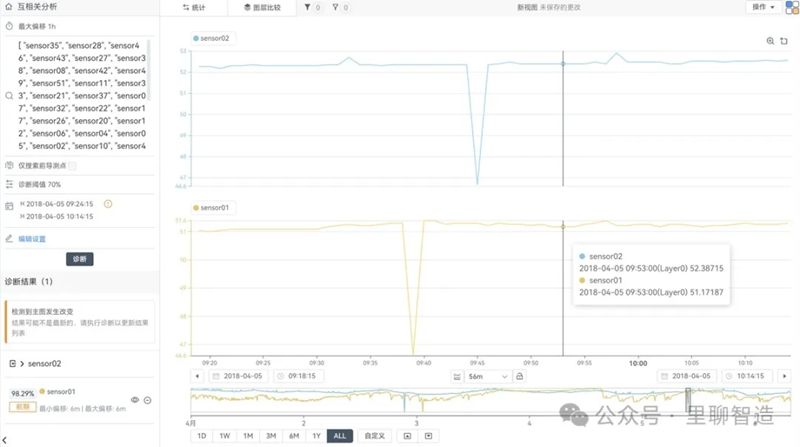Click the reset zoom icon on chart
The width and height of the screenshot is (800, 447).
click(x=783, y=41)
